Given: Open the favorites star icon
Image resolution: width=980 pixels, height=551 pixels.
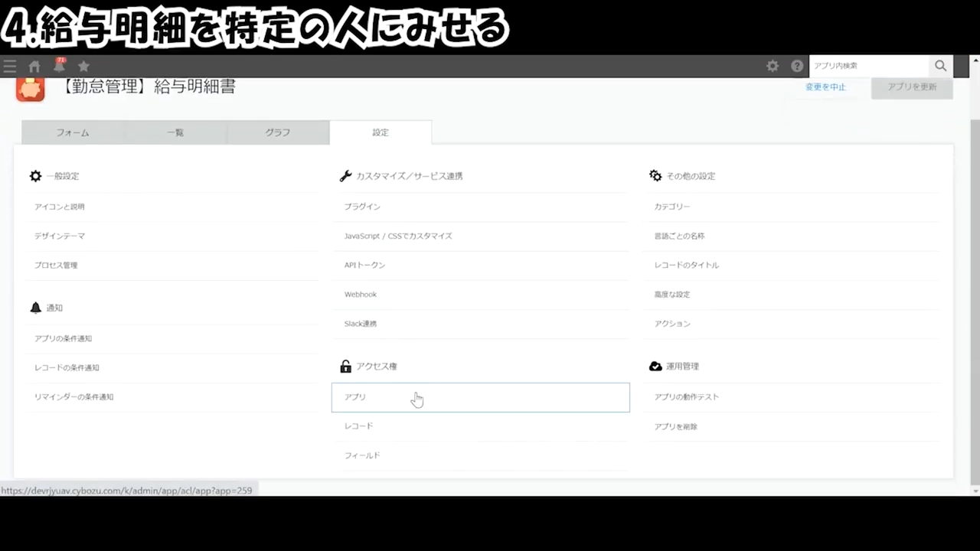Looking at the screenshot, I should click(x=83, y=67).
